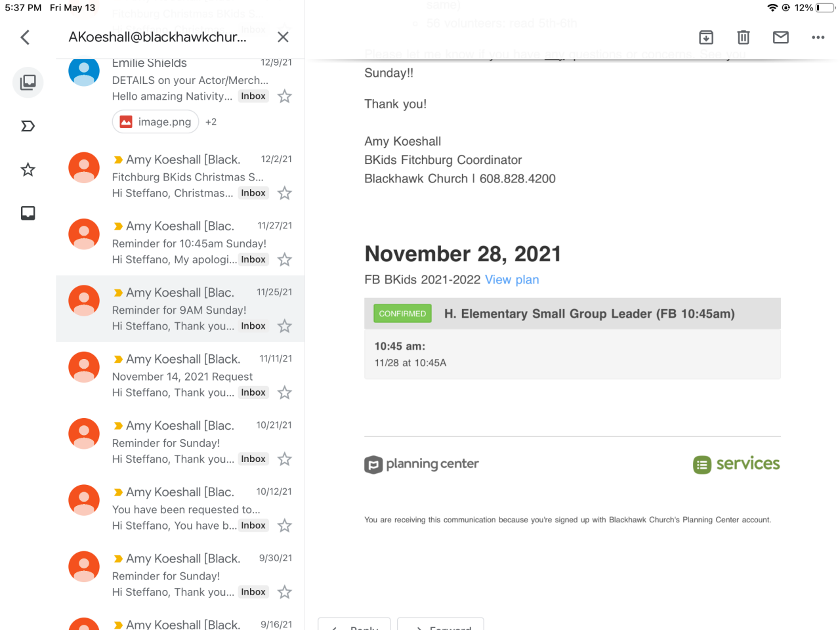840x630 pixels.
Task: Star the Reminder for 9AM Sunday email
Action: click(x=285, y=326)
